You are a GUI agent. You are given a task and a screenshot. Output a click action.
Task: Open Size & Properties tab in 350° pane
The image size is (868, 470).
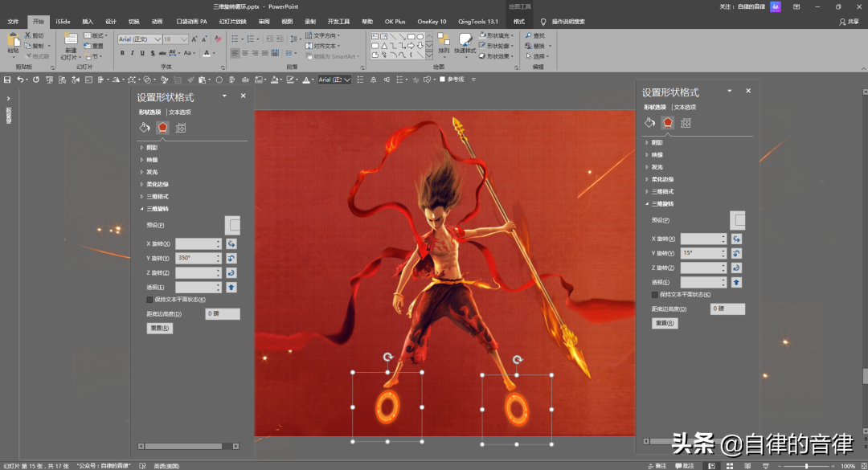[x=181, y=128]
